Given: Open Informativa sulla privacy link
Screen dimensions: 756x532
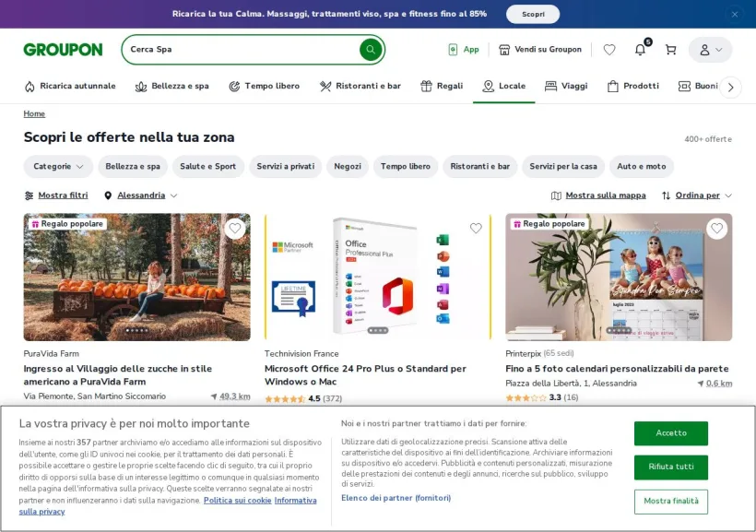Looking at the screenshot, I should (295, 501).
